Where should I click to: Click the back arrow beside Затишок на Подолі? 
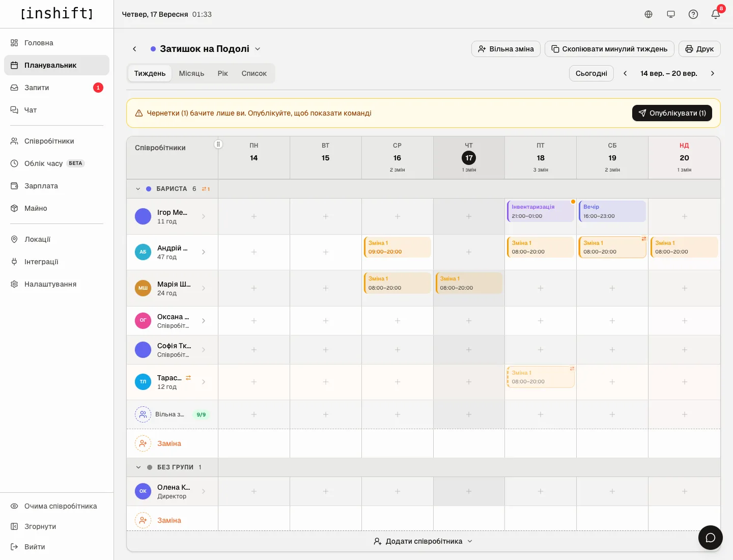pyautogui.click(x=134, y=49)
